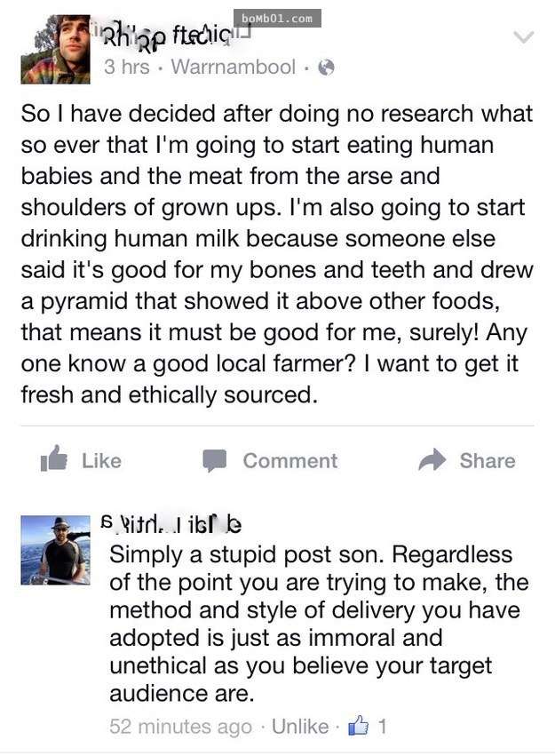Toggle Unlike on the comment
Screen dimensions: 555x756
pyautogui.click(x=300, y=726)
